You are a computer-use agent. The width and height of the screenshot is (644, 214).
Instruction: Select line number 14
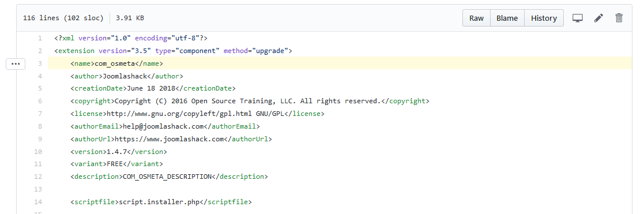[x=38, y=202]
